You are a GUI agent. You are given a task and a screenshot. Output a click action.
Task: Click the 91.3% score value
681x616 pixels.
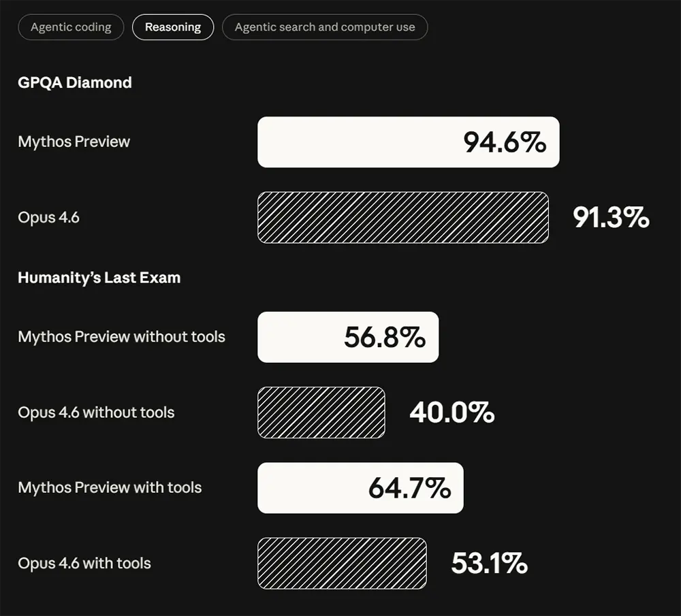click(611, 217)
